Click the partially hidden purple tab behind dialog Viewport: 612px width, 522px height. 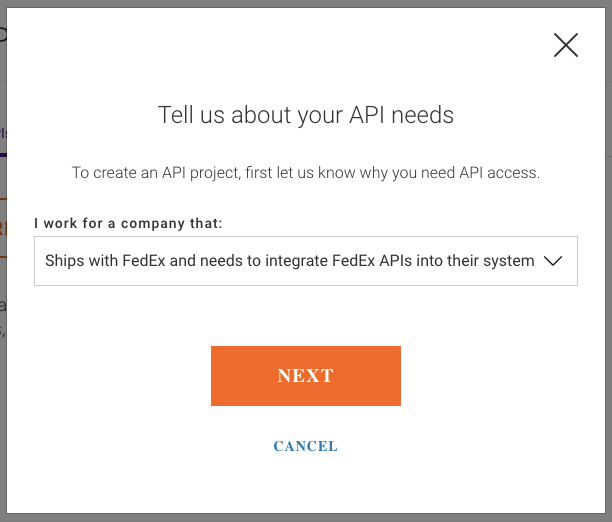(3, 134)
